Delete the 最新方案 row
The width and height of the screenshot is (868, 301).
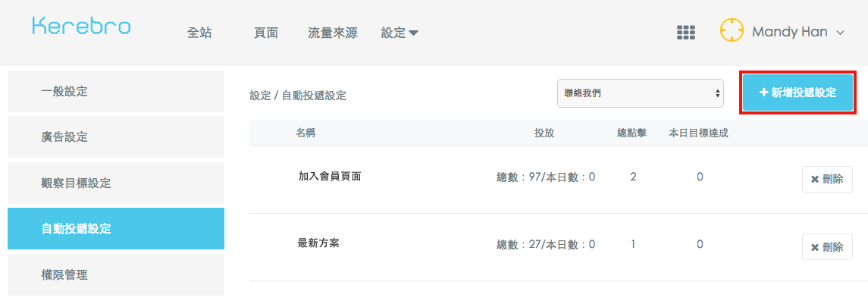click(827, 246)
